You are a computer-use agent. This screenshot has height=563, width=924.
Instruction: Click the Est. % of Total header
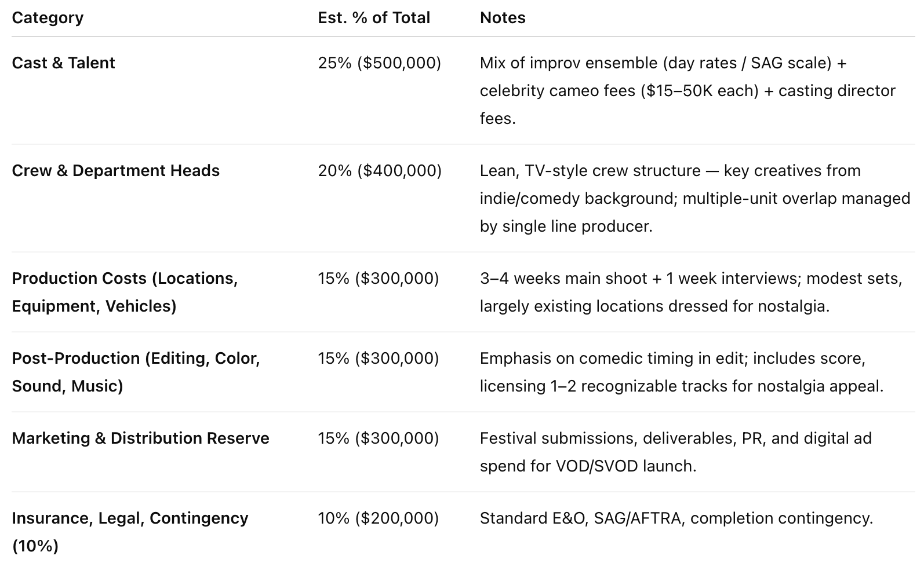[x=374, y=18]
